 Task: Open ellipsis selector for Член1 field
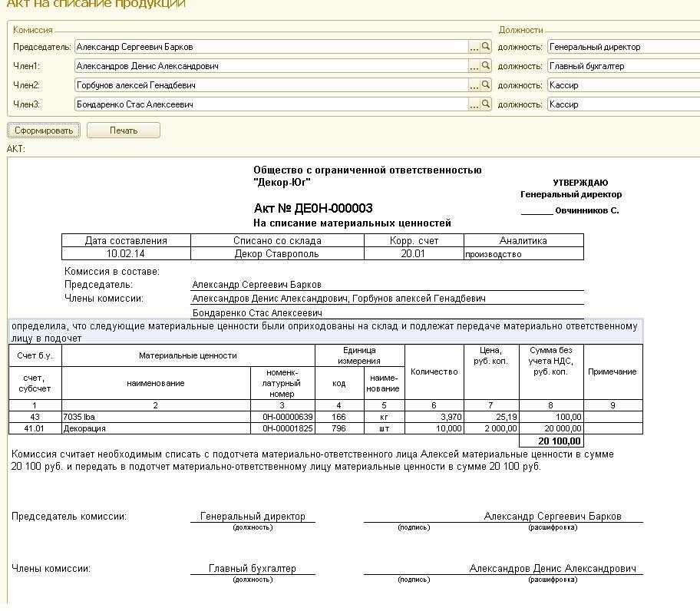[474, 65]
